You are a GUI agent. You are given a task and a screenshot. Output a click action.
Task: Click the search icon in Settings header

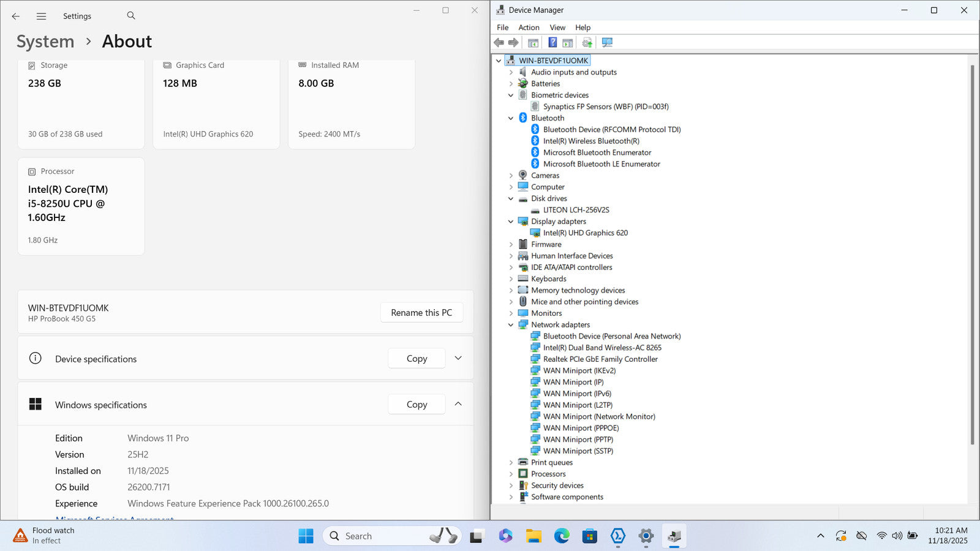[x=131, y=16]
